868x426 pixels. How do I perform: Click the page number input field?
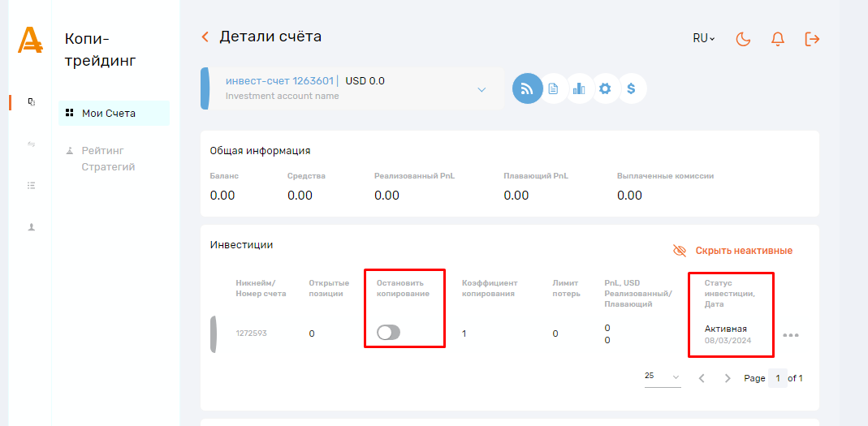pyautogui.click(x=777, y=378)
